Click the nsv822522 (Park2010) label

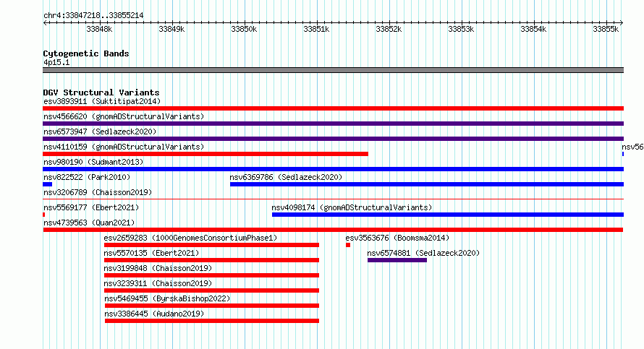[x=87, y=177]
